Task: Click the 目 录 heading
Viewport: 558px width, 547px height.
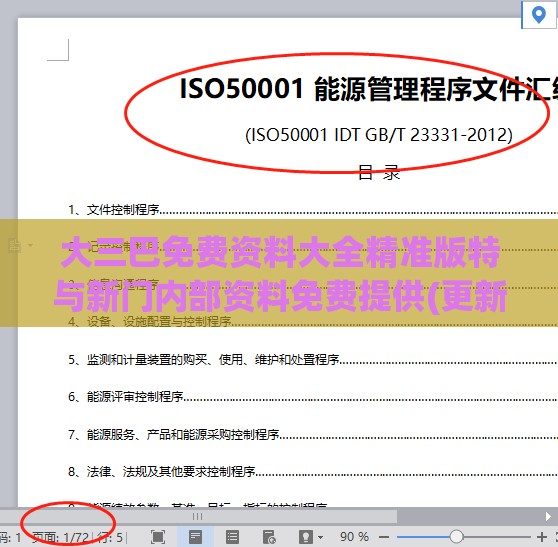Action: pos(379,173)
